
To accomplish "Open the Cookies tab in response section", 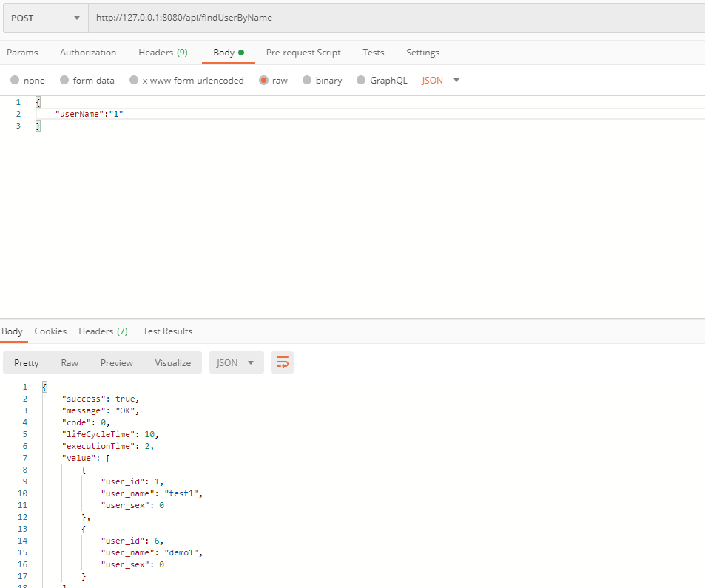I will point(50,331).
